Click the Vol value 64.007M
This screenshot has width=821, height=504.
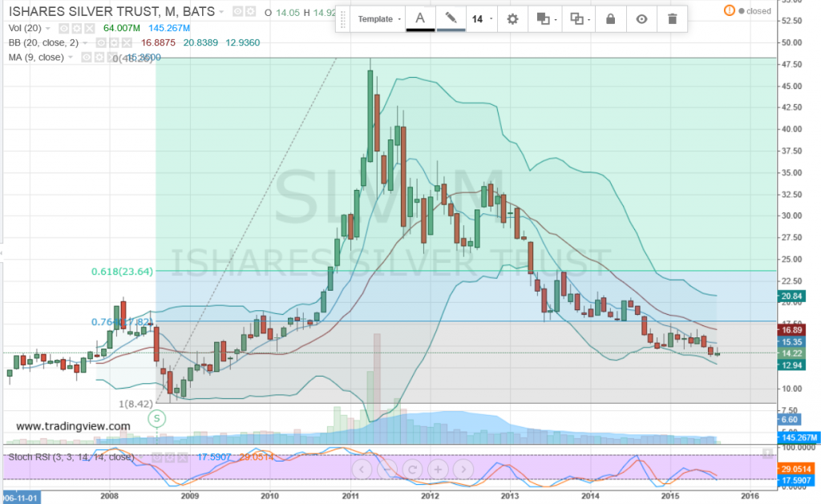[121, 28]
